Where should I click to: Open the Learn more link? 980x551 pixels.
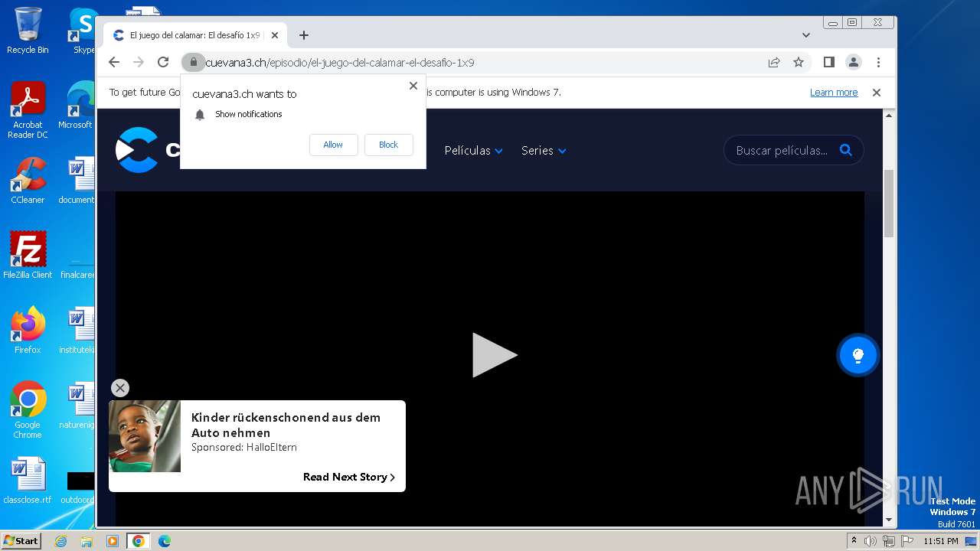(834, 93)
